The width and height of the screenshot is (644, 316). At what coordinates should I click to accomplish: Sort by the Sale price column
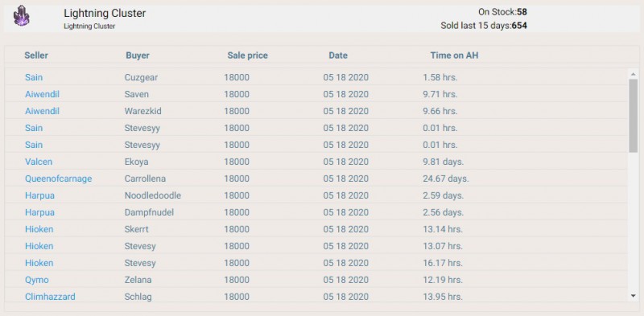(x=248, y=55)
